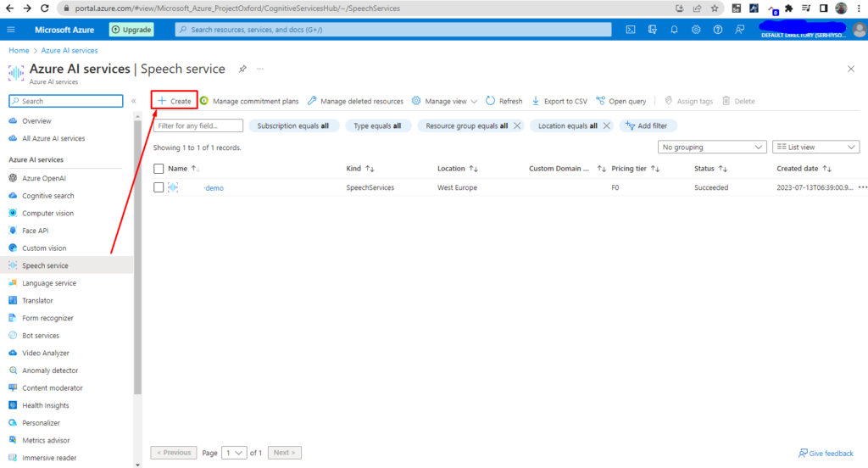Click Give feedback link
Image resolution: width=868 pixels, height=468 pixels.
pos(826,453)
